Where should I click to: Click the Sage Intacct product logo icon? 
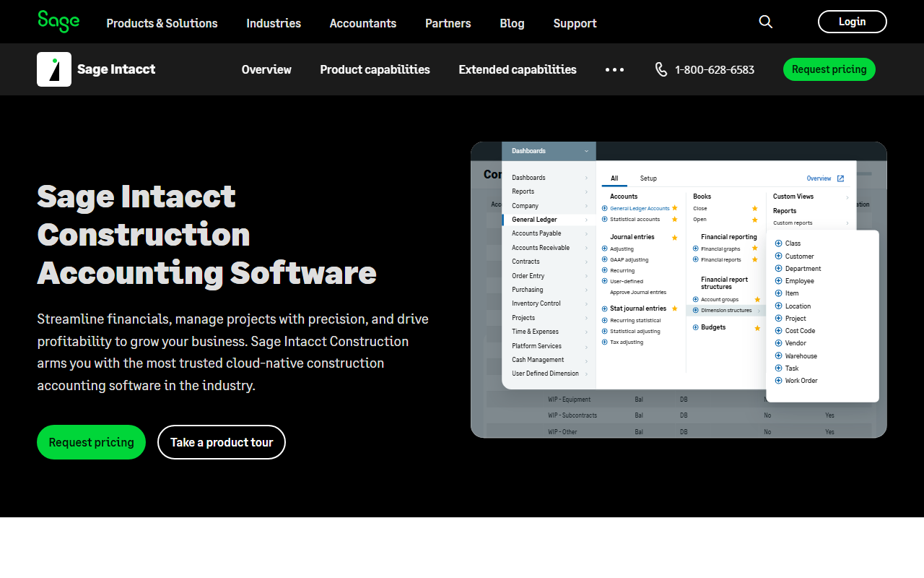[x=54, y=69]
